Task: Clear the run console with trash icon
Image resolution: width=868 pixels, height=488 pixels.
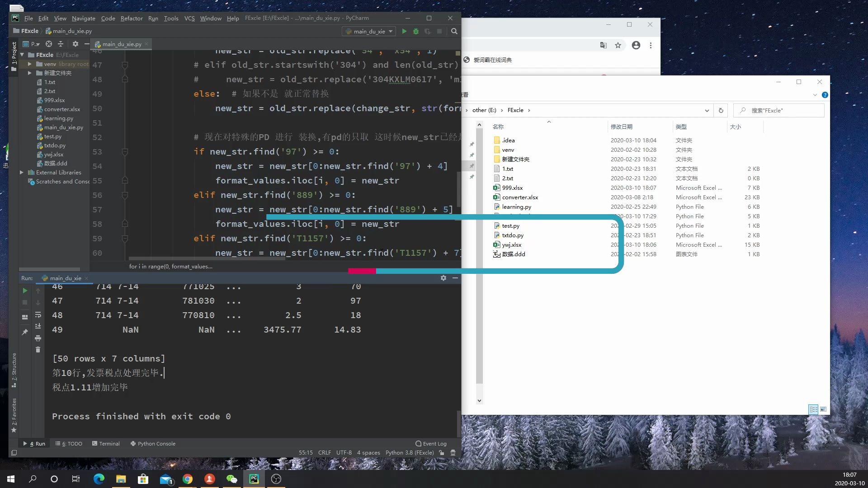Action: (38, 349)
